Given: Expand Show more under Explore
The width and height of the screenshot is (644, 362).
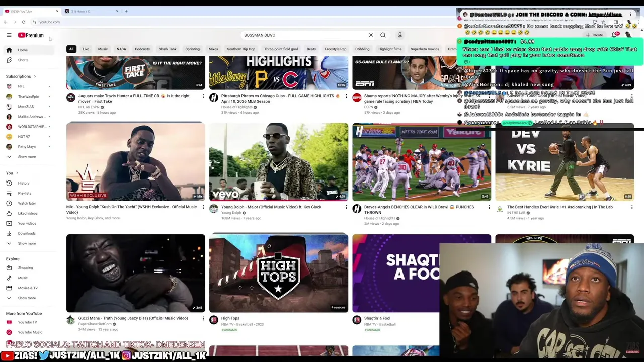Looking at the screenshot, I should (x=29, y=298).
